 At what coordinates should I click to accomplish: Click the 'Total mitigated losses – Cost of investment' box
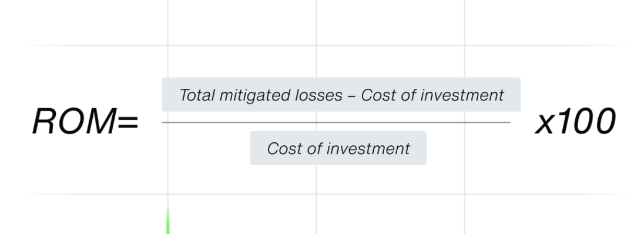[x=341, y=95]
